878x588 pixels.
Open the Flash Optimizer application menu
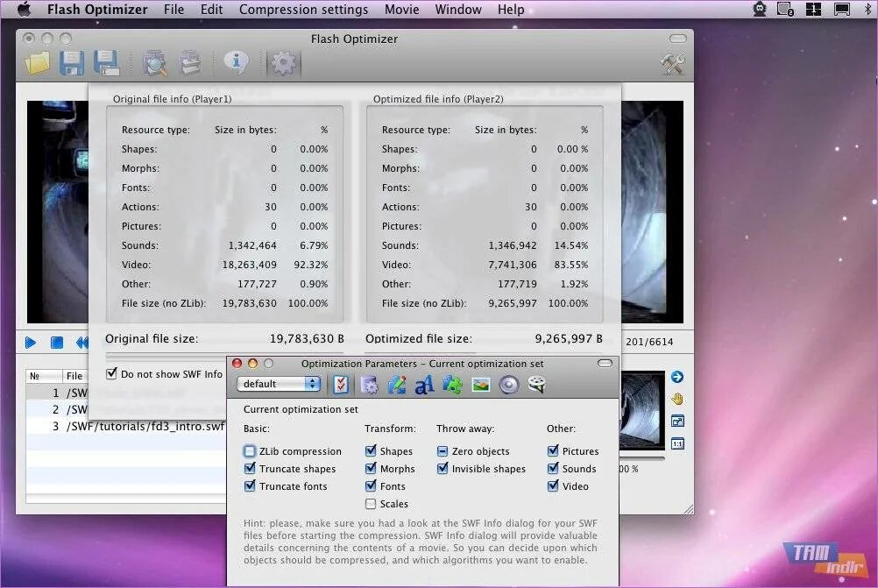pos(97,10)
